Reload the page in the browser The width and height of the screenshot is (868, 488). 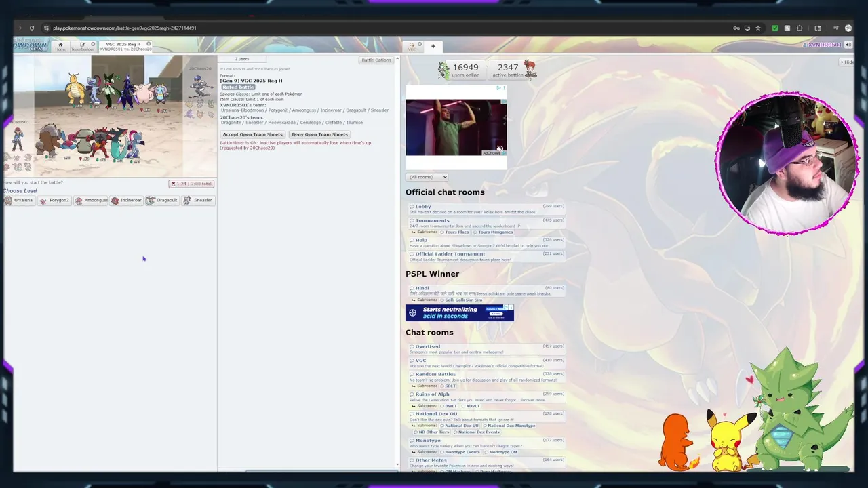pos(31,28)
